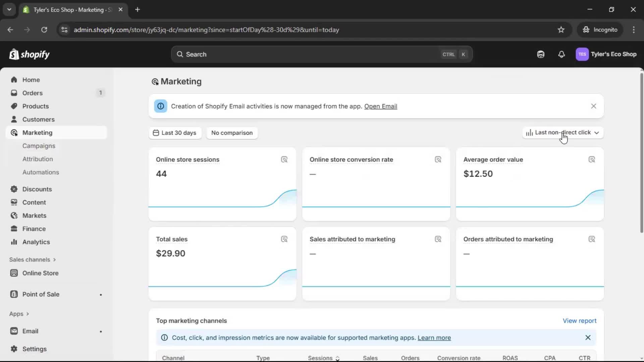Click the admin assistant icon beside the bell
This screenshot has height=362, width=644.
541,54
